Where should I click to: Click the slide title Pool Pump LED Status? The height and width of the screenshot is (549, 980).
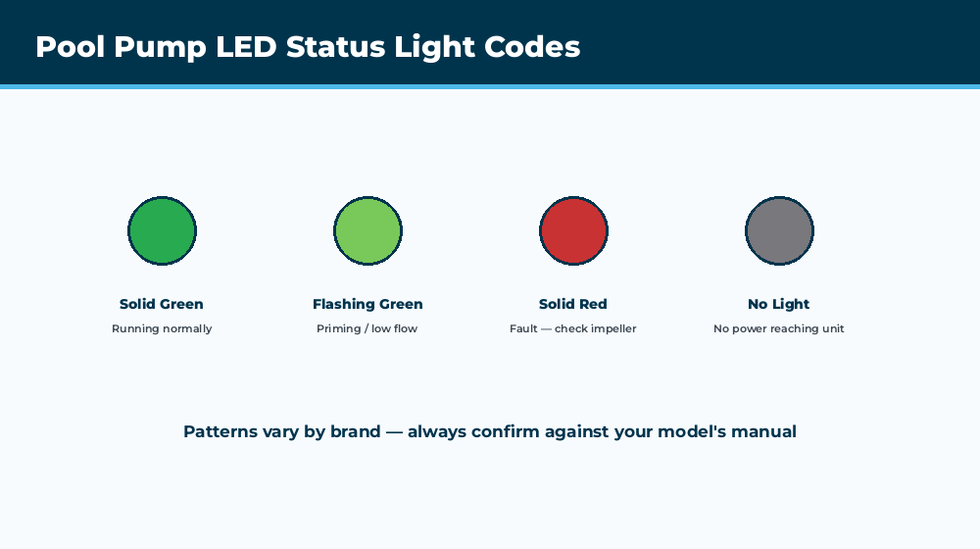click(x=308, y=47)
